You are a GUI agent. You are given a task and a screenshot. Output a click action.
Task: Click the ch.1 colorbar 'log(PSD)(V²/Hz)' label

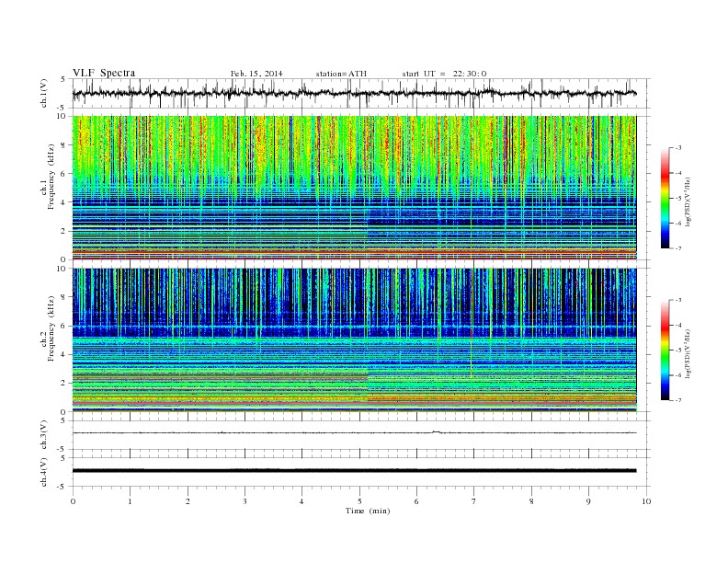(688, 201)
